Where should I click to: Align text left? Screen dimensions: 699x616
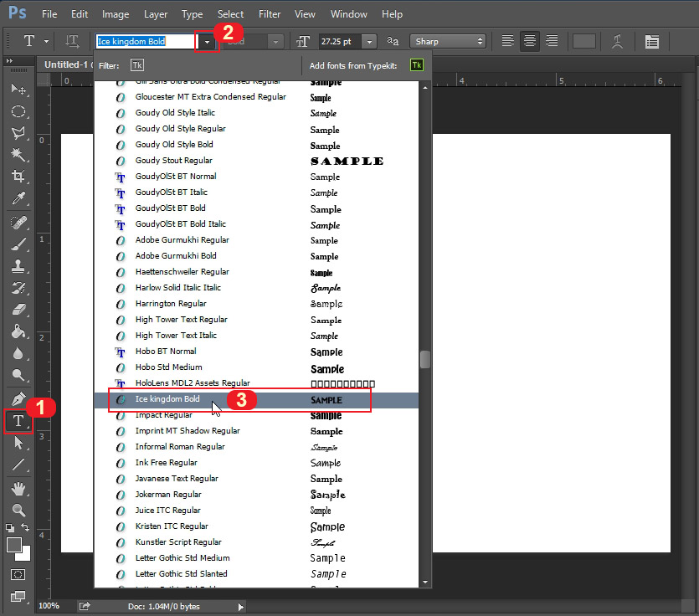(508, 41)
